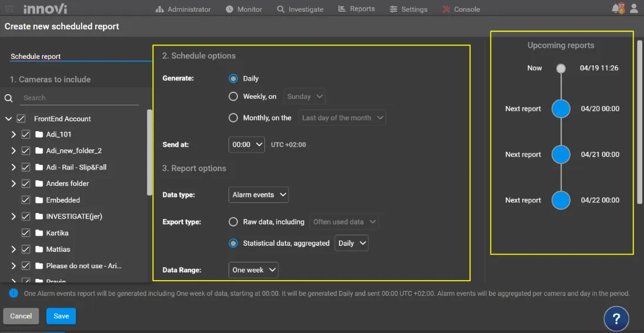
Task: Click the INVESTIGATE(jer) folder icon
Action: point(39,217)
